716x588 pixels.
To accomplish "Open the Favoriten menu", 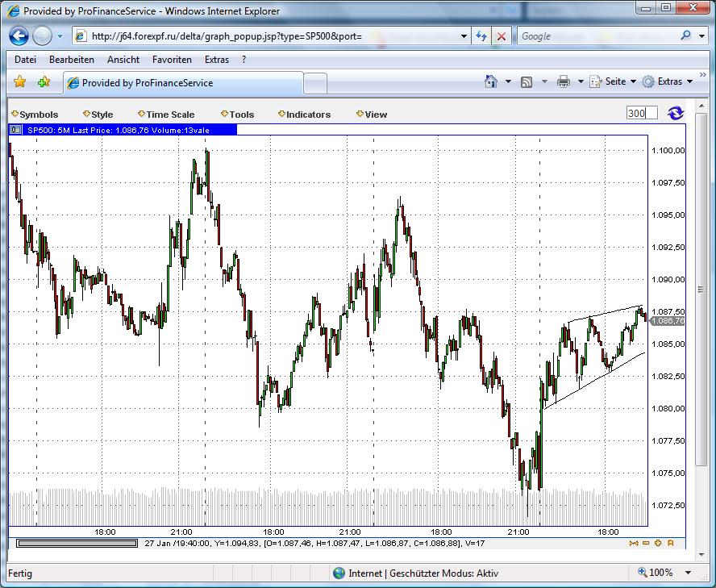I will (x=173, y=60).
